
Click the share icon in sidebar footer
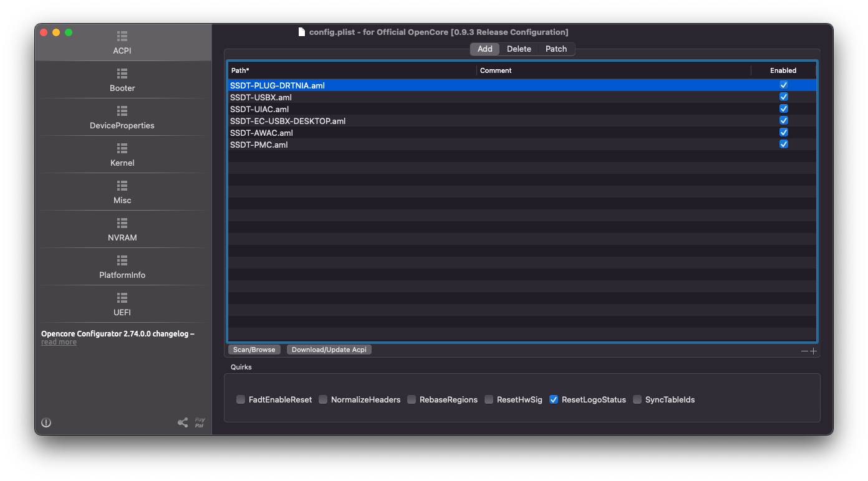pyautogui.click(x=183, y=422)
